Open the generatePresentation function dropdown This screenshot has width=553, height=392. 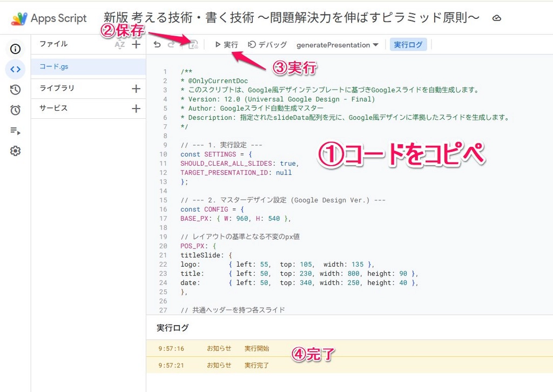[337, 45]
